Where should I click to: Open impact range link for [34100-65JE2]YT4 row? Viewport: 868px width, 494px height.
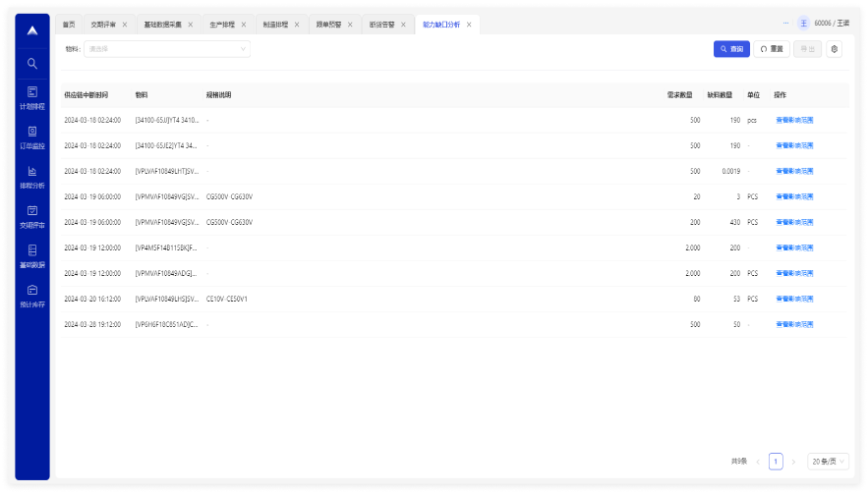(794, 145)
